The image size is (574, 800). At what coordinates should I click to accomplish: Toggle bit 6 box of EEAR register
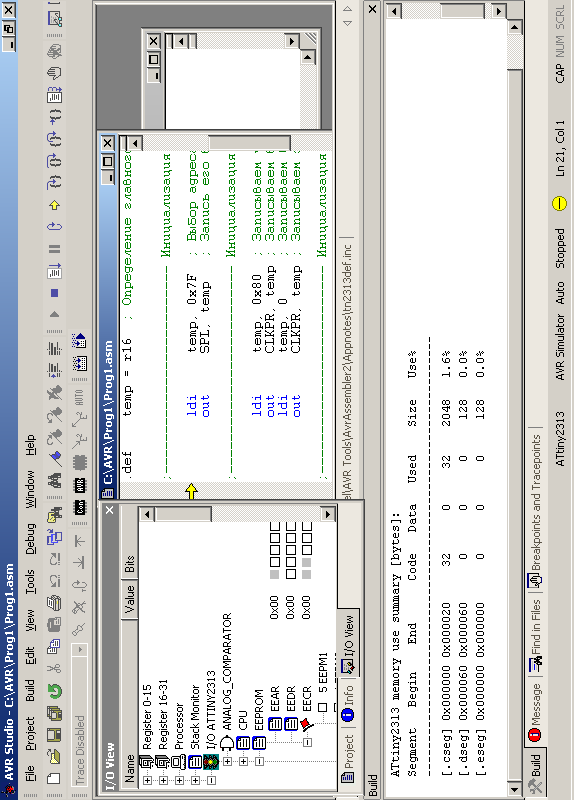274,562
